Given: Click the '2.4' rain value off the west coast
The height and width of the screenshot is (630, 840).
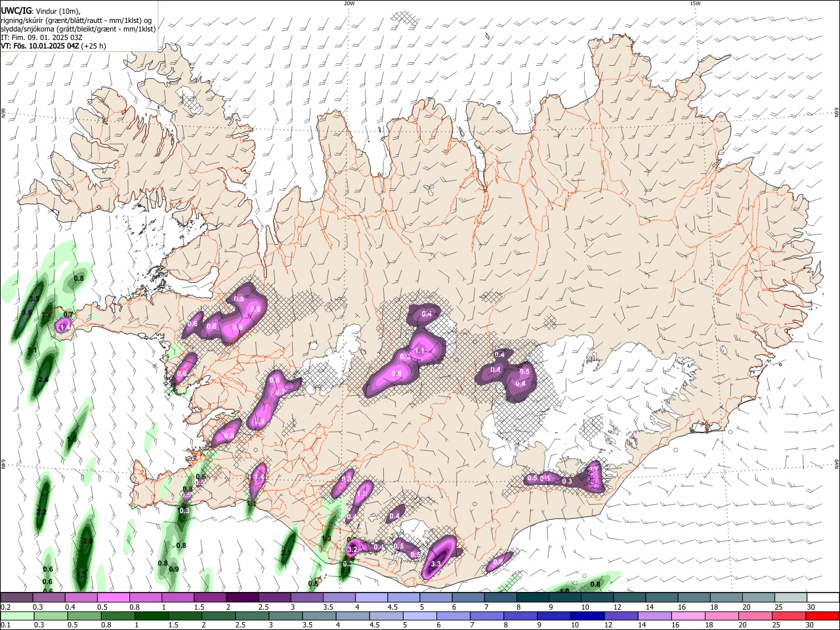Looking at the screenshot, I should pos(43,380).
